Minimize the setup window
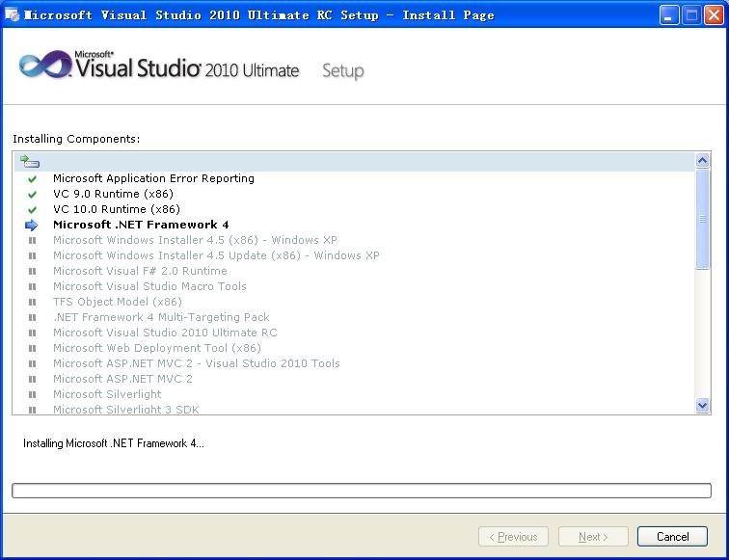The width and height of the screenshot is (729, 560). (669, 15)
